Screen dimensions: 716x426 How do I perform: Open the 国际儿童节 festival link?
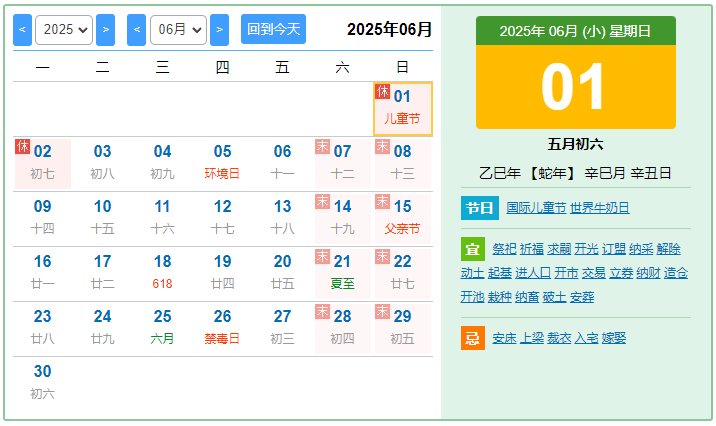click(x=536, y=208)
